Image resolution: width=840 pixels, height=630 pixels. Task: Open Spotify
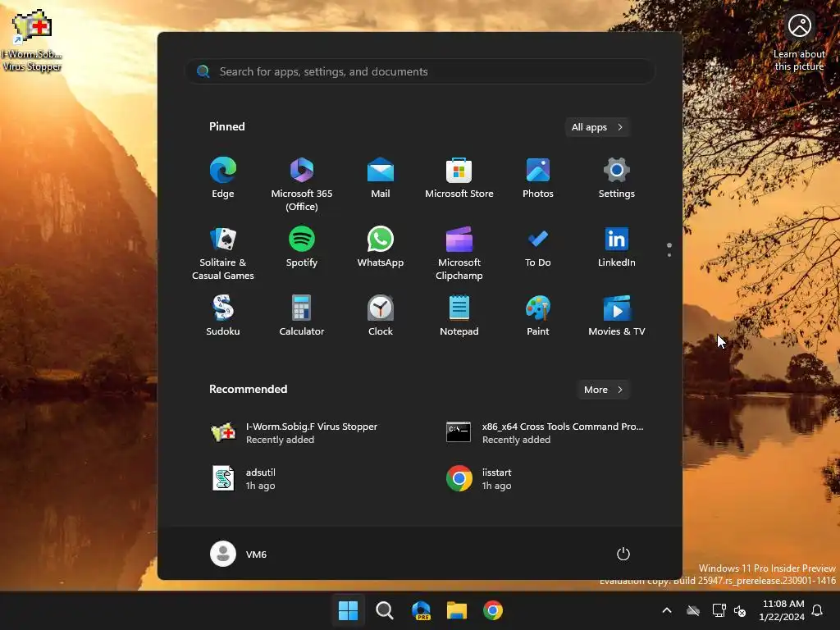(x=302, y=248)
